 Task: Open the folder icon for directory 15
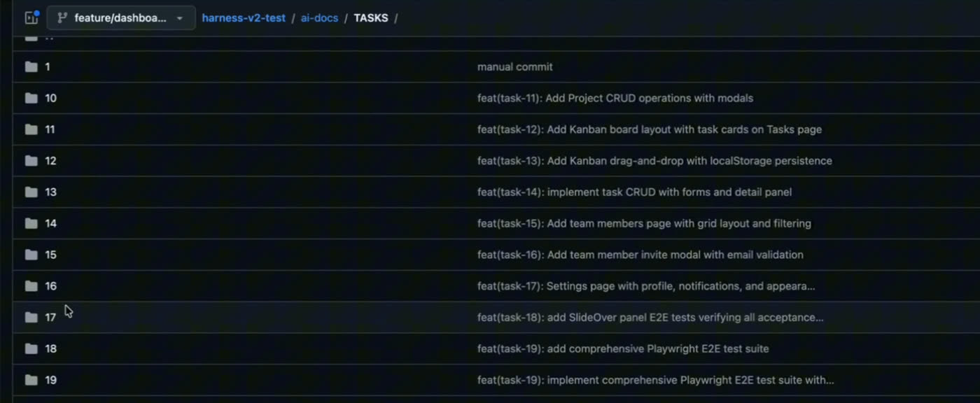click(x=31, y=255)
